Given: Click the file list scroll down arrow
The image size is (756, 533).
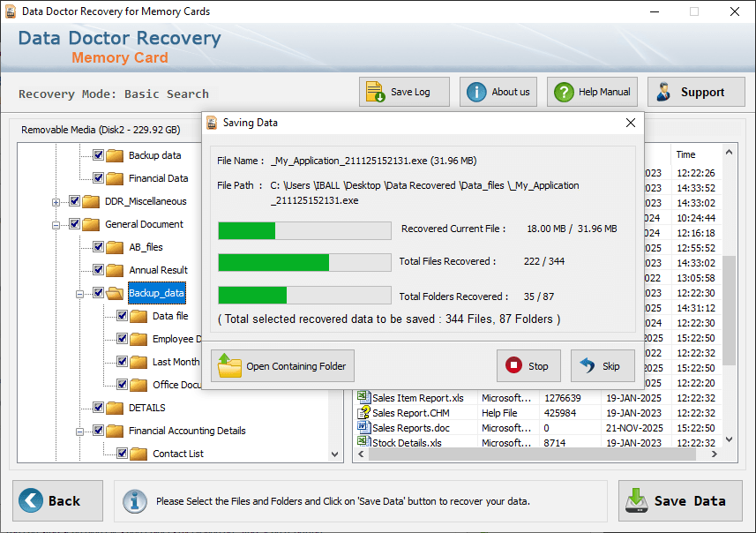Looking at the screenshot, I should coord(729,439).
